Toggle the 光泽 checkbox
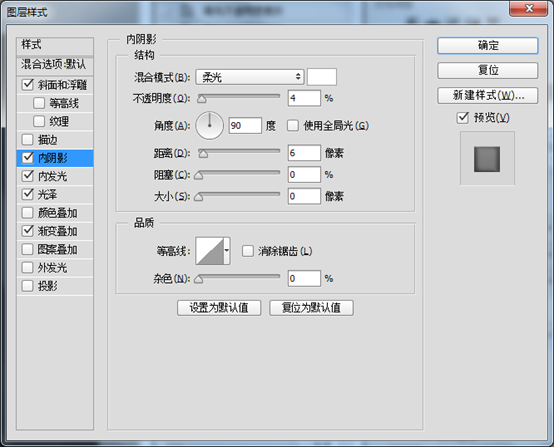Screen dimensions: 554x447 [x=28, y=194]
